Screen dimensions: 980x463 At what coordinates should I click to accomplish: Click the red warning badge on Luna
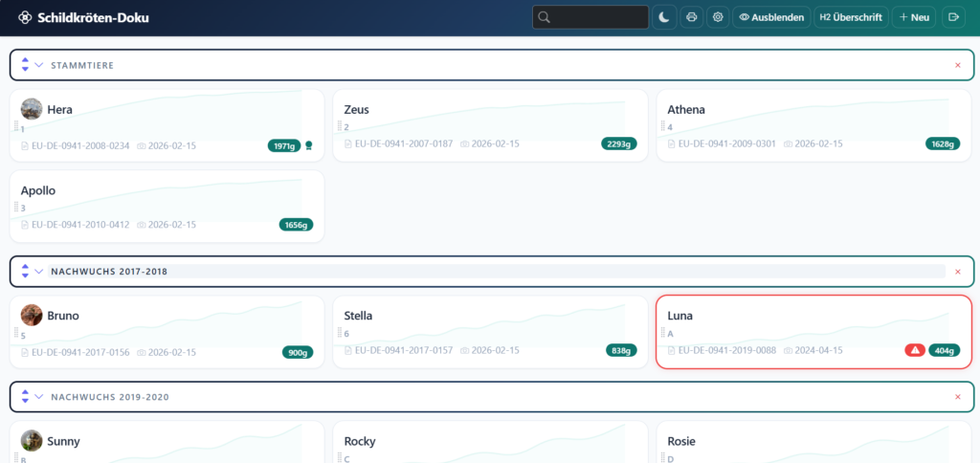(x=915, y=351)
